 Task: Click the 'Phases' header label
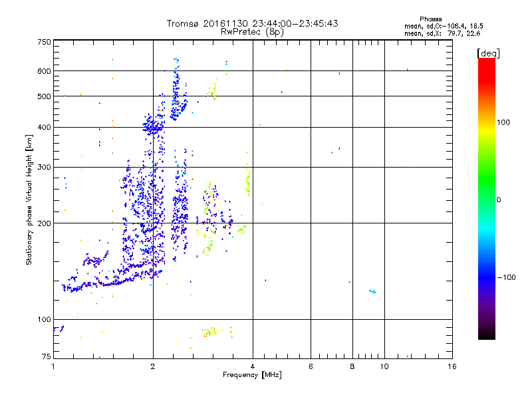click(x=430, y=19)
